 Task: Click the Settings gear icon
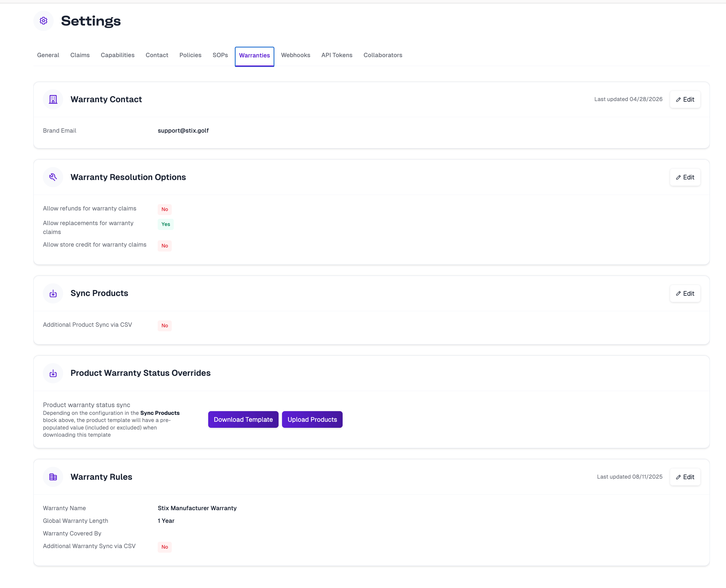[x=43, y=21]
